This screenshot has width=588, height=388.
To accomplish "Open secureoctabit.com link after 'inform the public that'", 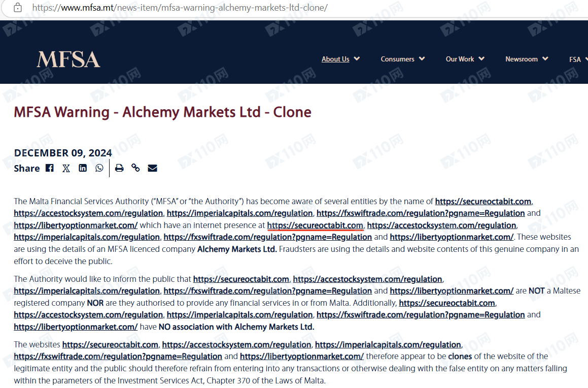I will point(241,279).
